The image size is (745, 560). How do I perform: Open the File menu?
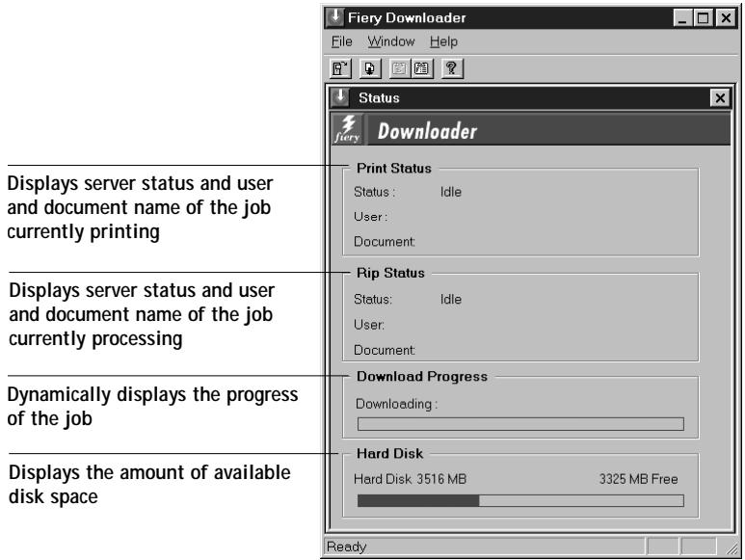[341, 41]
